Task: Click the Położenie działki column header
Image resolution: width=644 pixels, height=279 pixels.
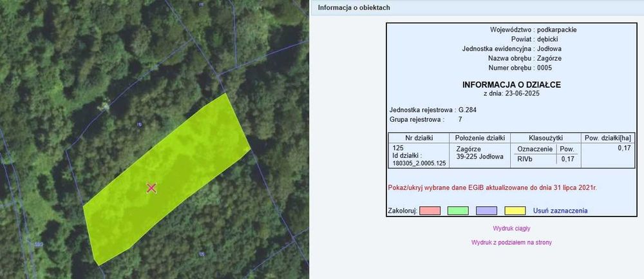Action: (480, 138)
